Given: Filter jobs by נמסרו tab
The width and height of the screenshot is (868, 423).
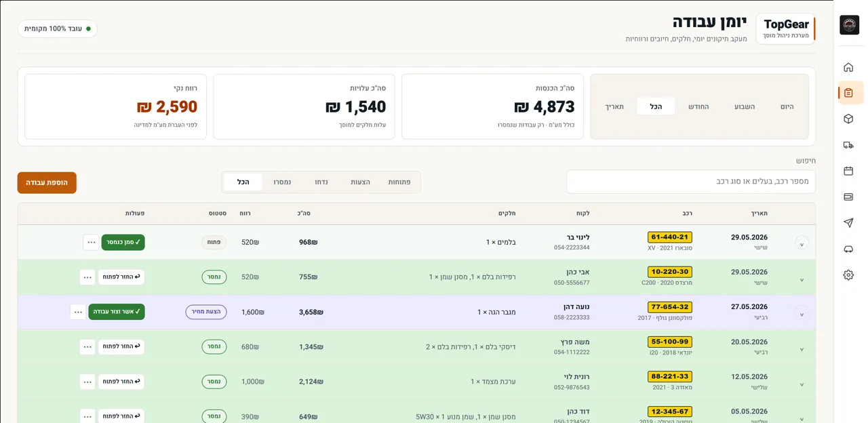Looking at the screenshot, I should point(282,182).
